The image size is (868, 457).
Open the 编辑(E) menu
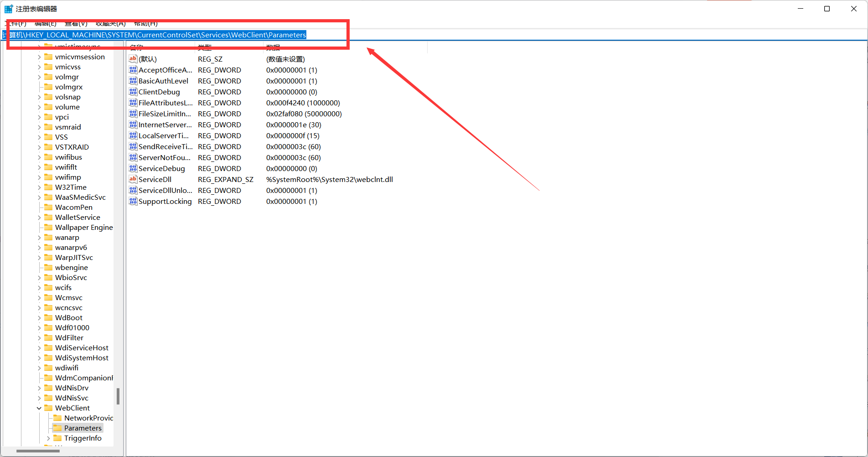pyautogui.click(x=46, y=23)
